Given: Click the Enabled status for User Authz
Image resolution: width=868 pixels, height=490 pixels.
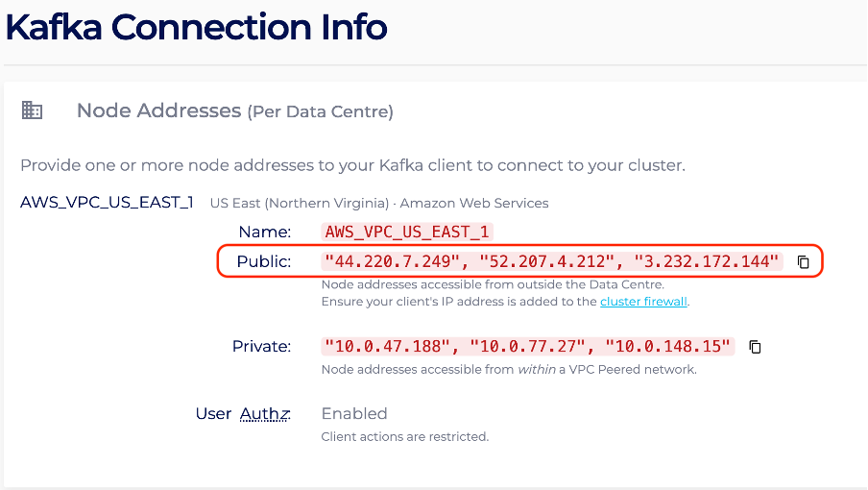Looking at the screenshot, I should point(354,413).
